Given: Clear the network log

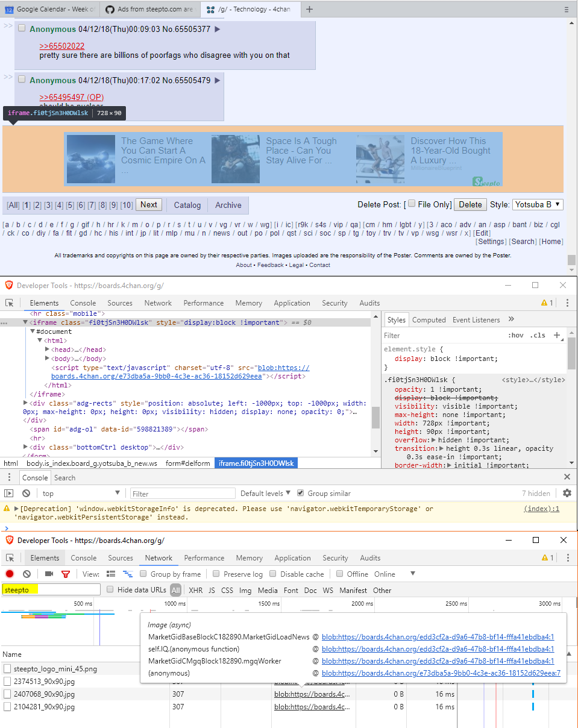Looking at the screenshot, I should 27,574.
